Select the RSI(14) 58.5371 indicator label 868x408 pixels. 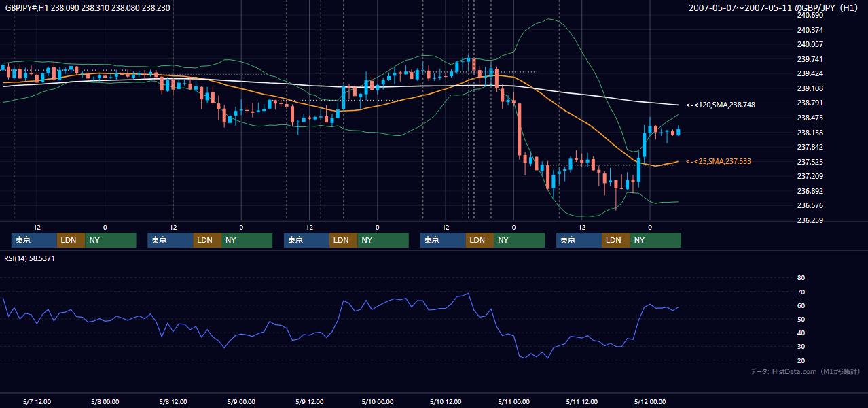(x=29, y=258)
